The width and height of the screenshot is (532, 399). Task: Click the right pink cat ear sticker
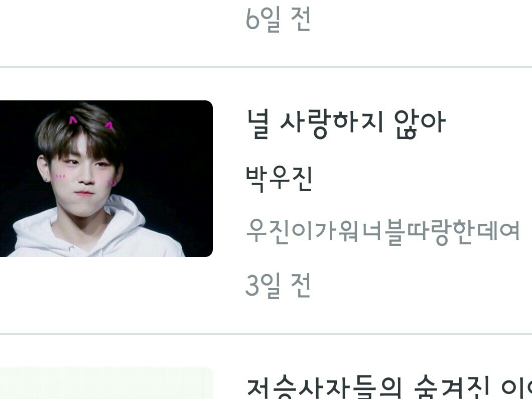tap(109, 125)
